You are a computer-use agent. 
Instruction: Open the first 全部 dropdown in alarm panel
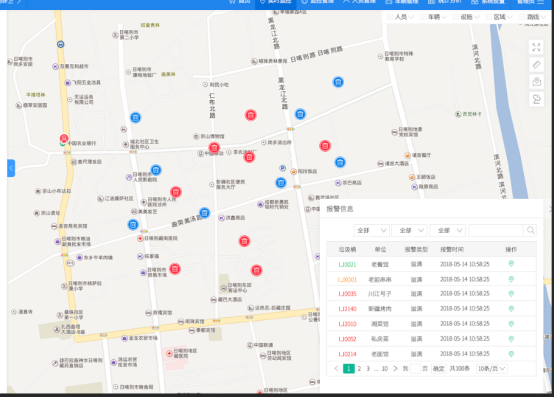[x=371, y=230]
